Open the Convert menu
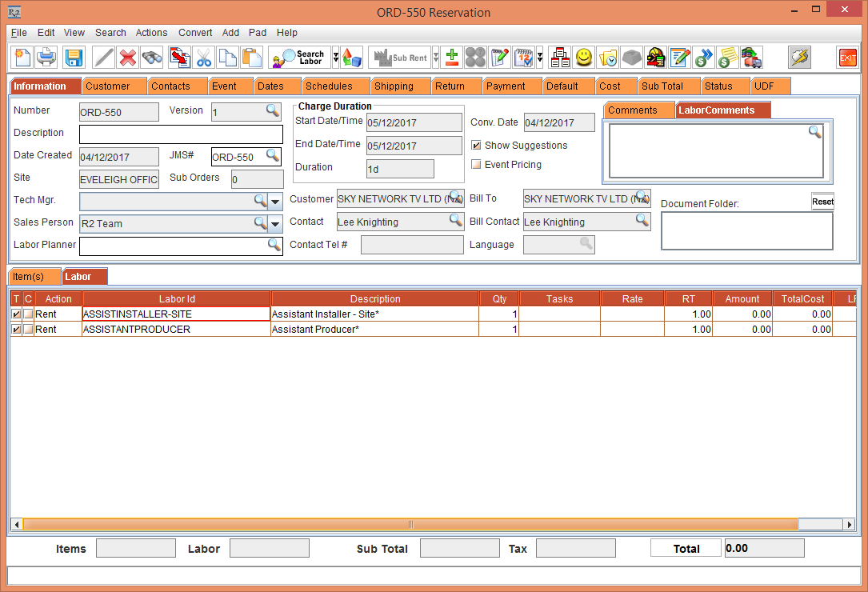 (x=195, y=33)
